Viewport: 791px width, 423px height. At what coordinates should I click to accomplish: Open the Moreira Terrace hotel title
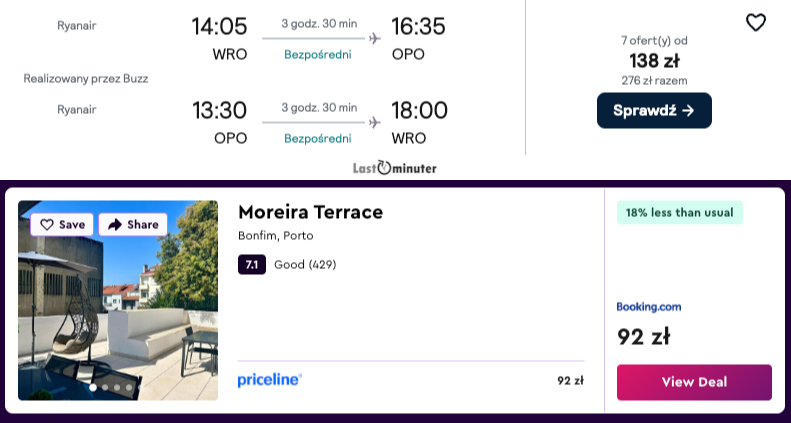point(310,212)
